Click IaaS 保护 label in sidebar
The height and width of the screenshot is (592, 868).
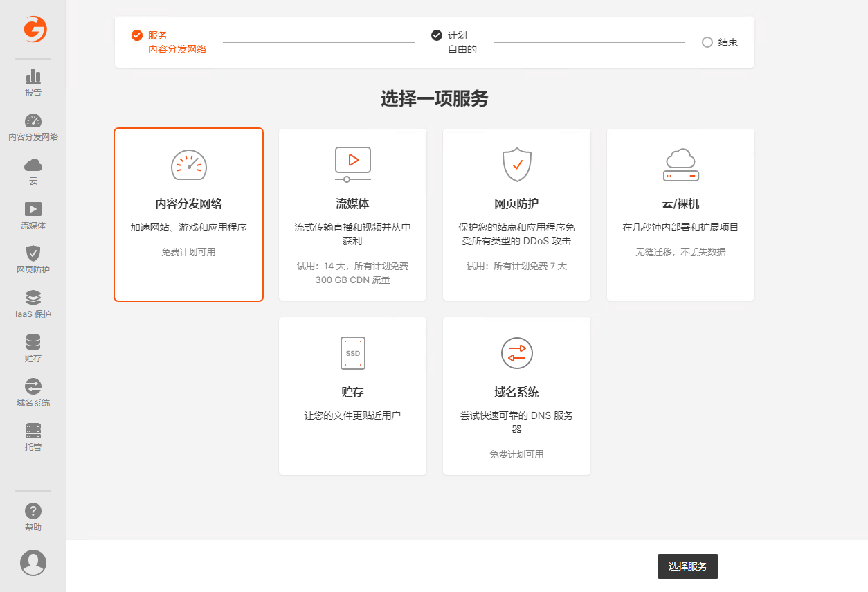click(x=33, y=314)
